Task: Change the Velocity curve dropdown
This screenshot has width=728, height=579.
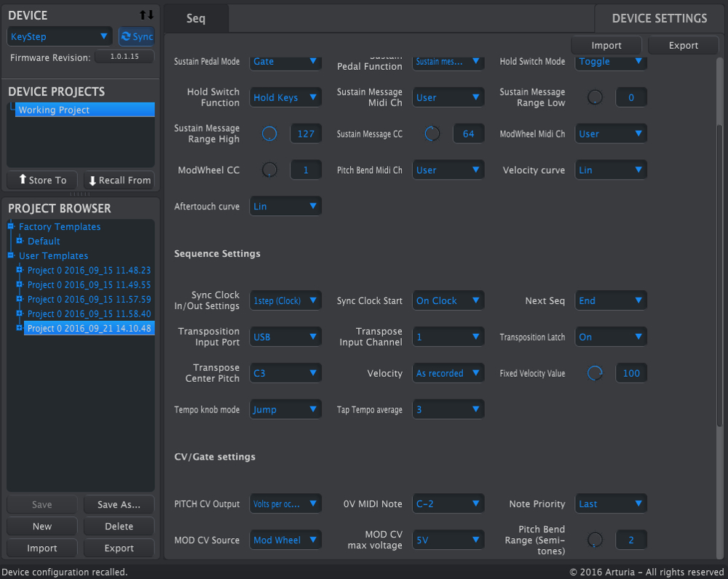Action: coord(611,169)
